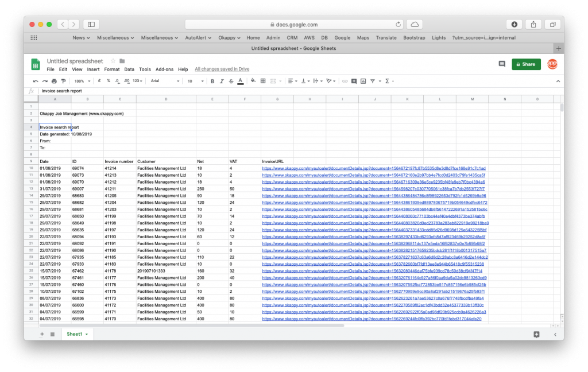The width and height of the screenshot is (588, 372).
Task: Open cell borders options
Action: tap(263, 81)
